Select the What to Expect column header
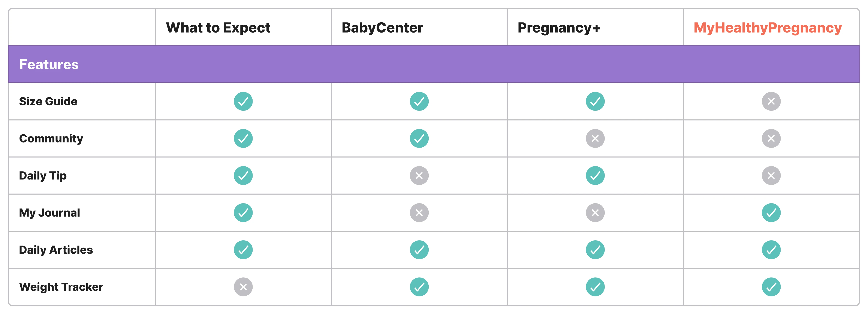 [x=218, y=28]
